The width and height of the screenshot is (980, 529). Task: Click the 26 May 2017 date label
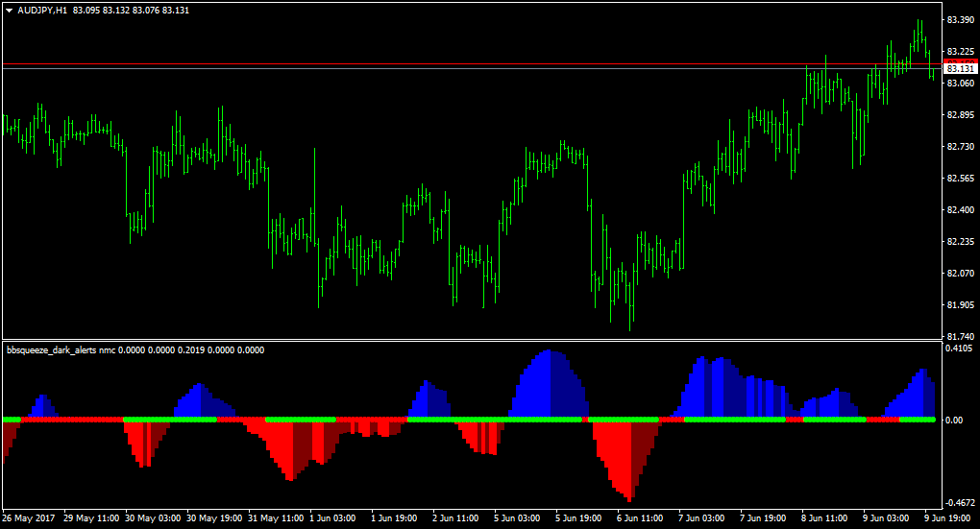pyautogui.click(x=28, y=518)
